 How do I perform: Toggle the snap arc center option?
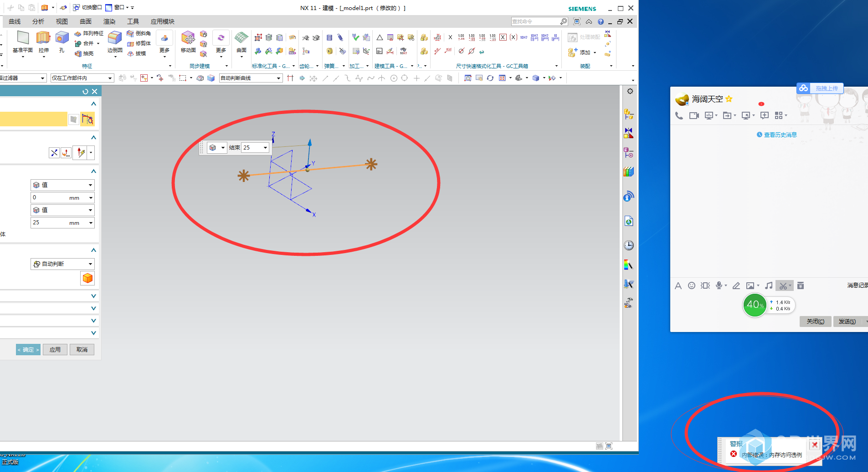(394, 78)
